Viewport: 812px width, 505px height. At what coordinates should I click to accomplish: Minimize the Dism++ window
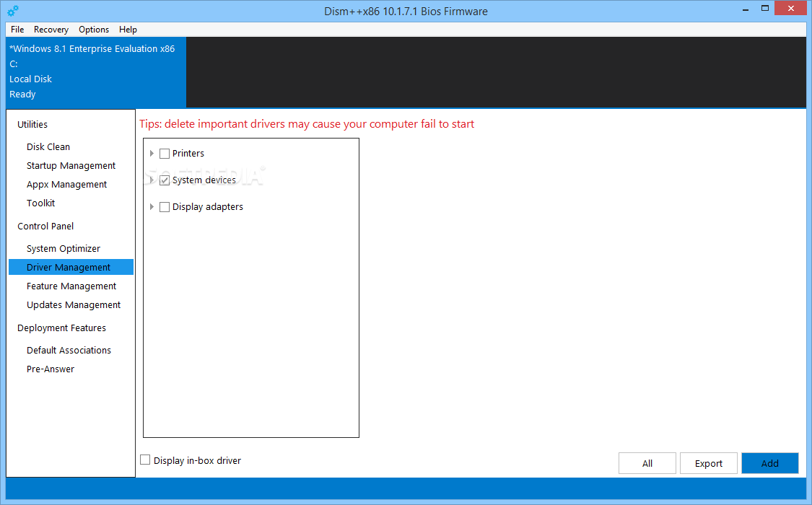coord(745,9)
